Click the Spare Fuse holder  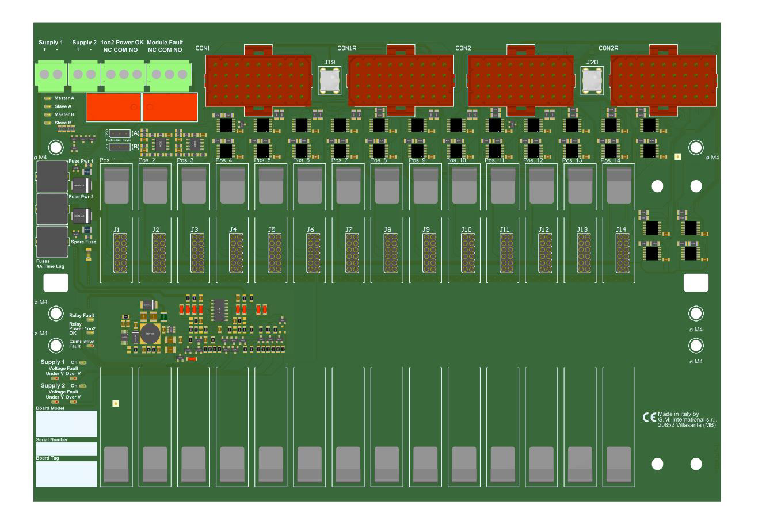[52, 242]
